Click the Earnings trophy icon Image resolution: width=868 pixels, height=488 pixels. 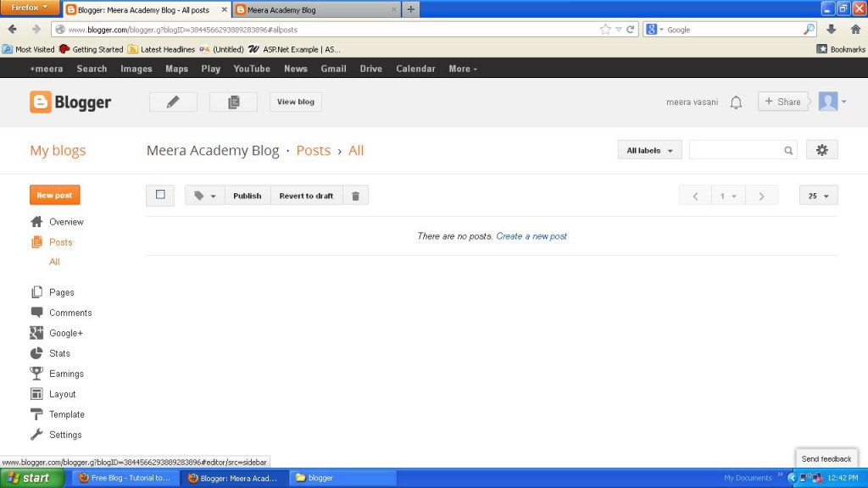tap(36, 374)
